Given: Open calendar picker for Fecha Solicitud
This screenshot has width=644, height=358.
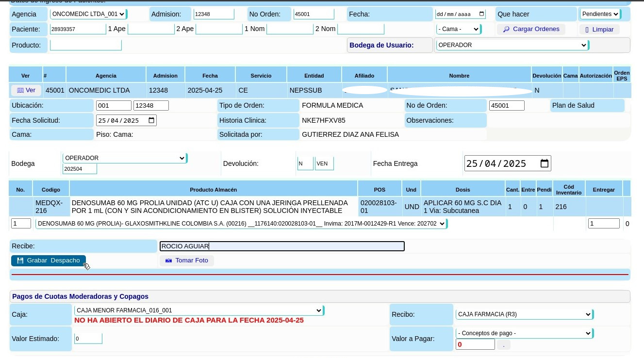Looking at the screenshot, I should click(151, 120).
